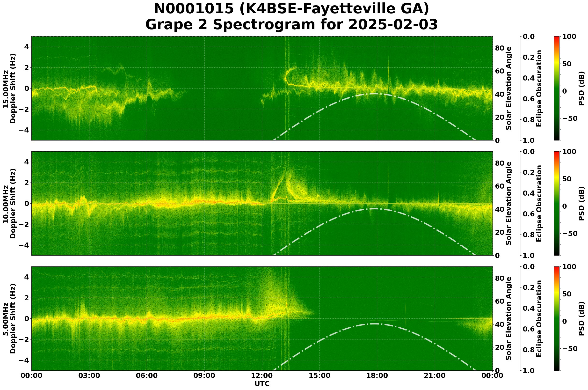Click the top panel Solar Elevation Angle label
The image size is (588, 390).
[x=509, y=88]
